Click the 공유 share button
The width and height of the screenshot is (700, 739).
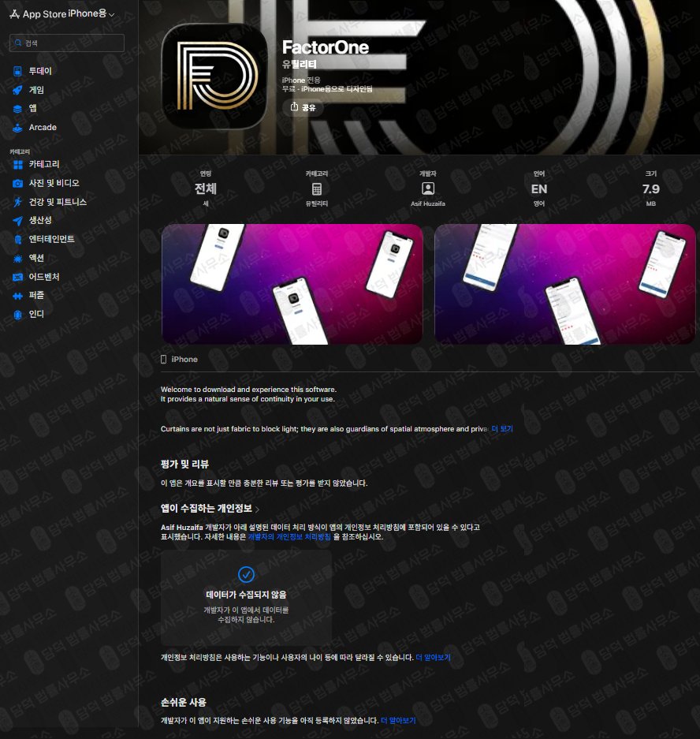(x=303, y=107)
